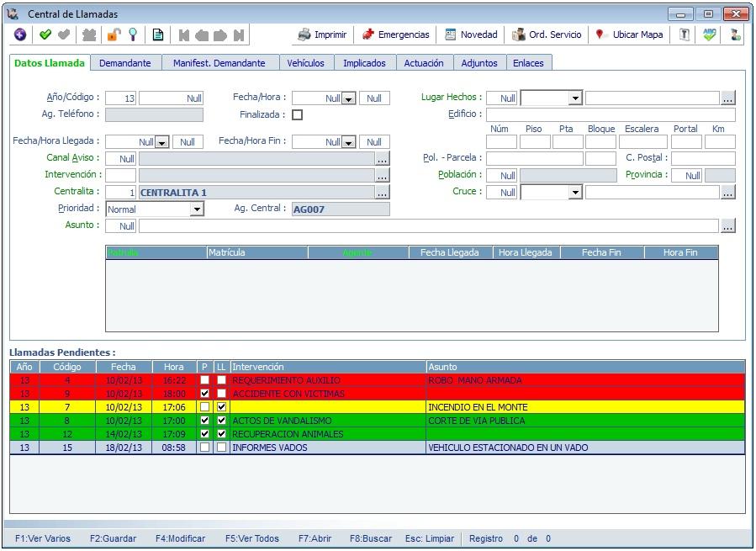The image size is (756, 551).
Task: Click the purple plus new record icon
Action: tap(20, 34)
